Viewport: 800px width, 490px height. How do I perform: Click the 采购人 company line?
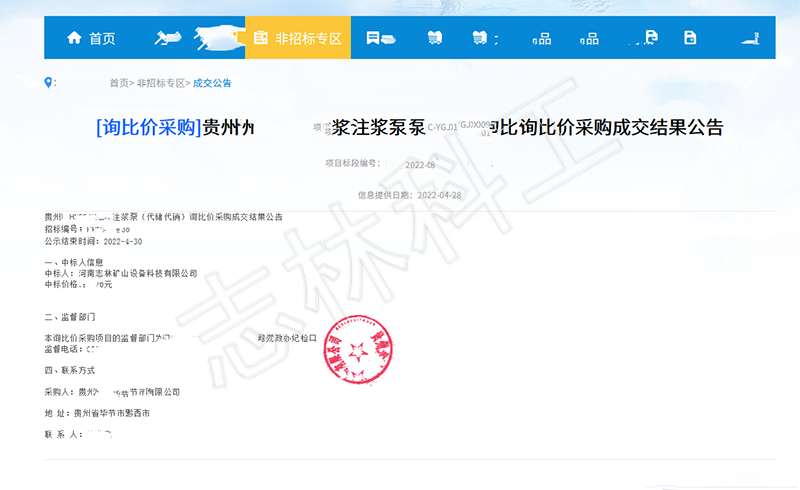tap(112, 392)
